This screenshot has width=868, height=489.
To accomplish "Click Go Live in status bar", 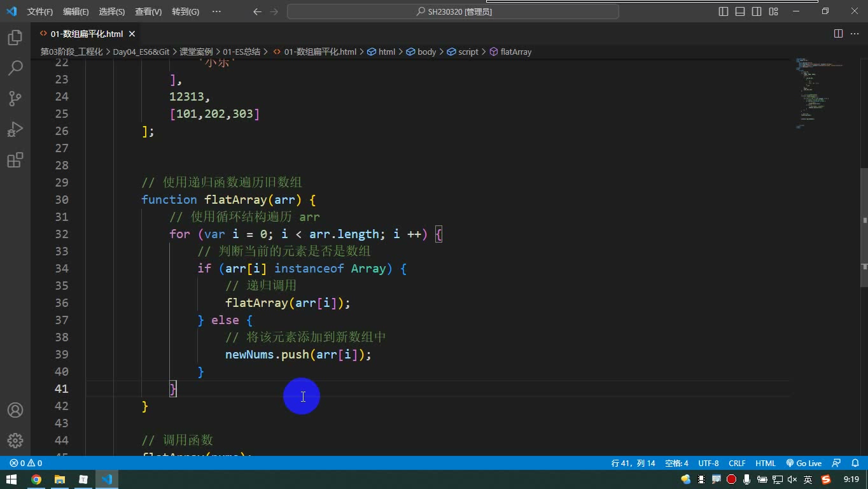I will coord(804,464).
